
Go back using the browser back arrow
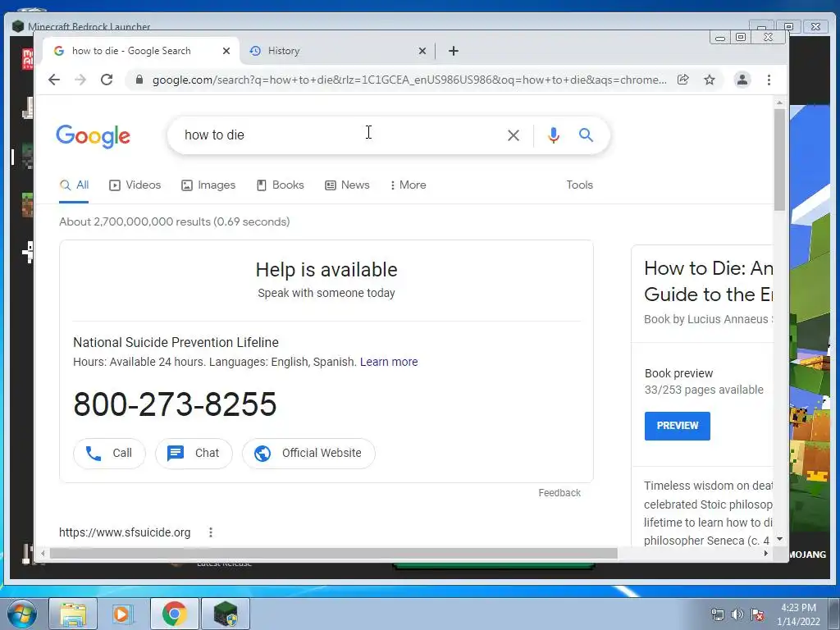click(x=54, y=80)
